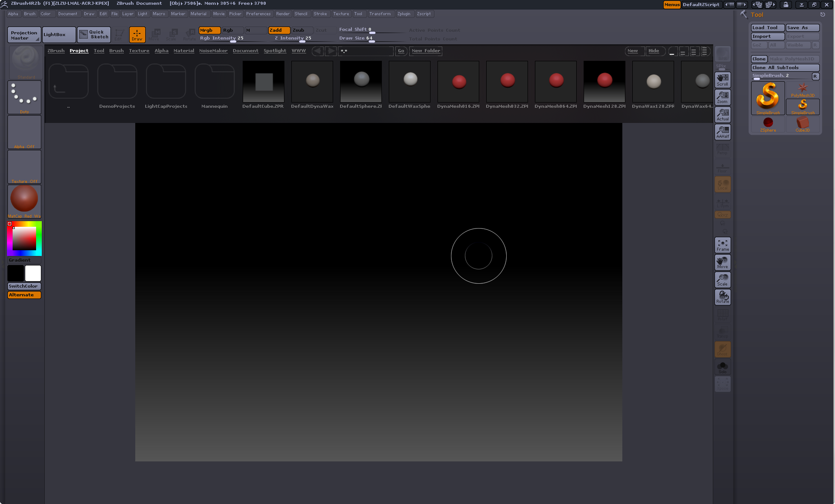Click the AAHalf view icon
The height and width of the screenshot is (504, 835).
click(722, 132)
